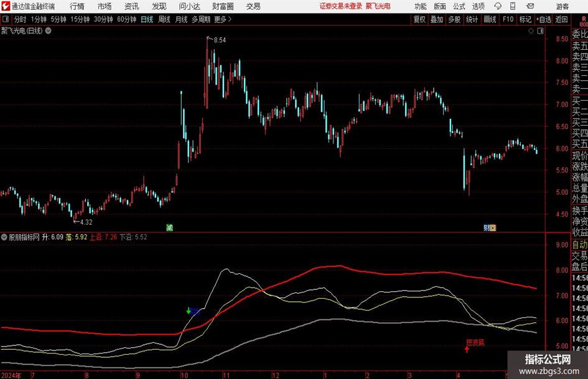Click the 落: 5.92 indicator value
This screenshot has height=379, width=588.
point(77,237)
